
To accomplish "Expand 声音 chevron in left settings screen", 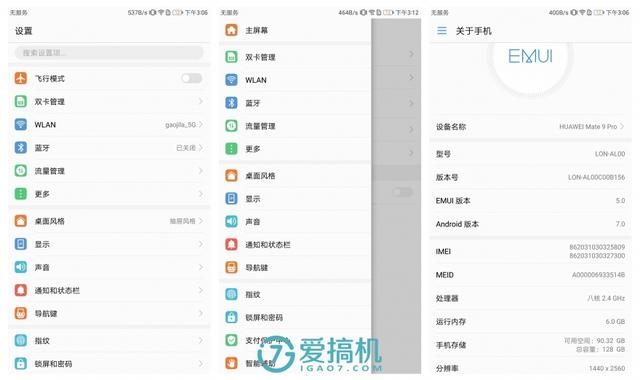I will [200, 267].
